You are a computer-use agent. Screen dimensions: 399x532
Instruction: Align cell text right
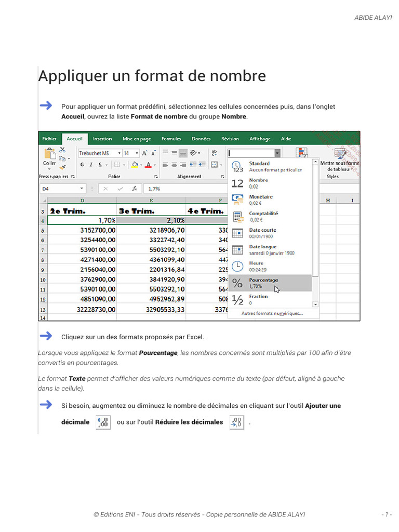pos(183,165)
